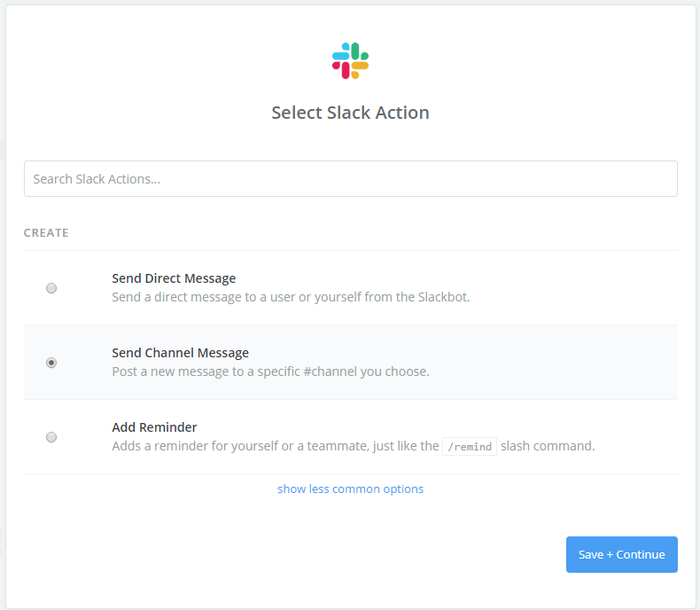The width and height of the screenshot is (700, 610).
Task: Click the Add Reminder title
Action: click(x=154, y=427)
